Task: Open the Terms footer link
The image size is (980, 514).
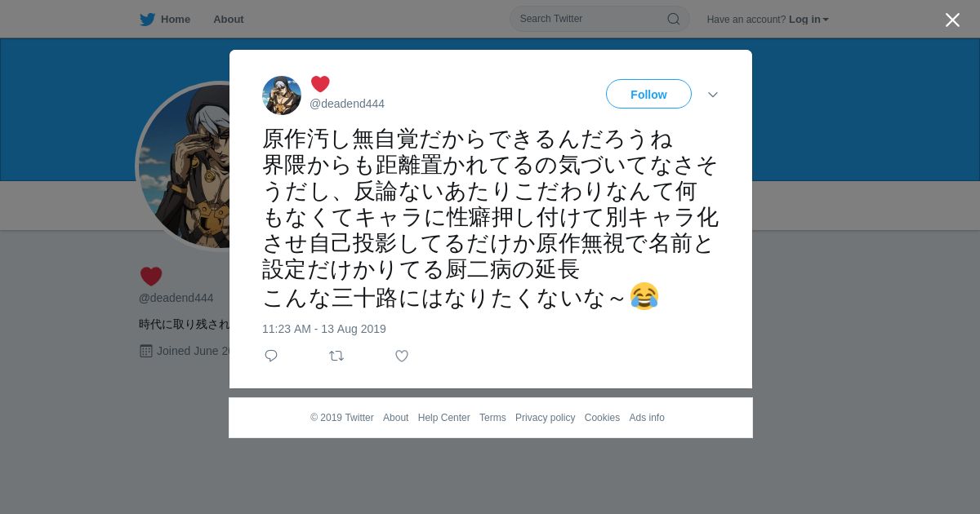Action: click(492, 418)
